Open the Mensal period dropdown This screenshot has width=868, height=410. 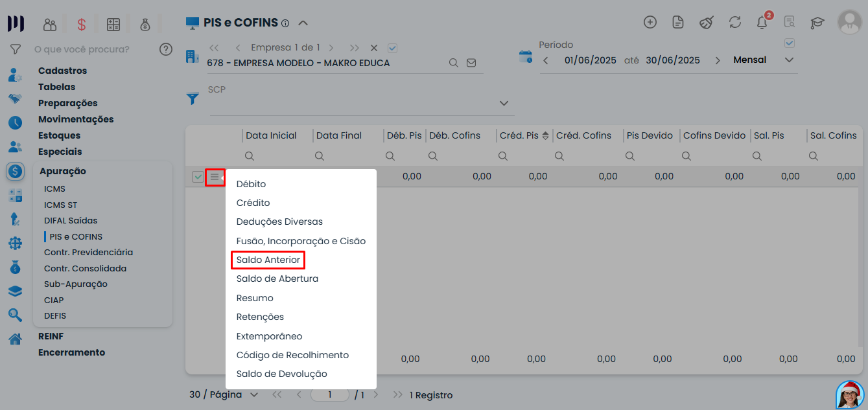tap(790, 60)
